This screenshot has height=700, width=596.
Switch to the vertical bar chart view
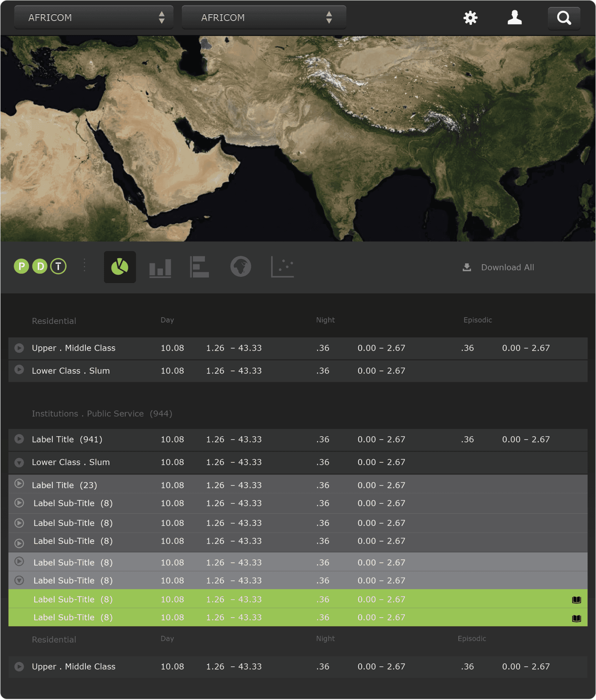click(160, 268)
